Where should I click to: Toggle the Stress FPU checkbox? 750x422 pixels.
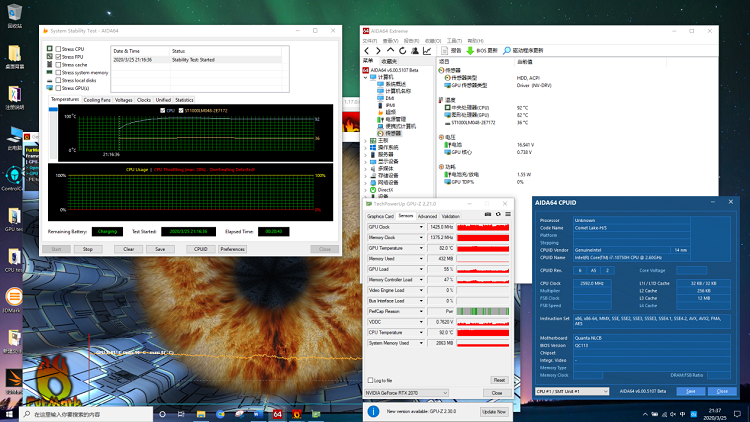click(x=58, y=56)
